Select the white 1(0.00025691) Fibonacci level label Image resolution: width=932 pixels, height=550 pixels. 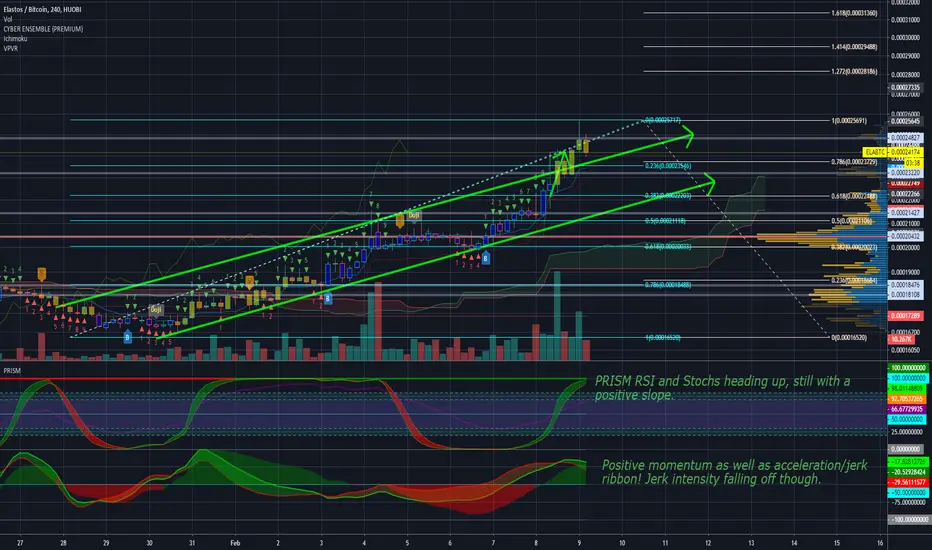point(849,121)
